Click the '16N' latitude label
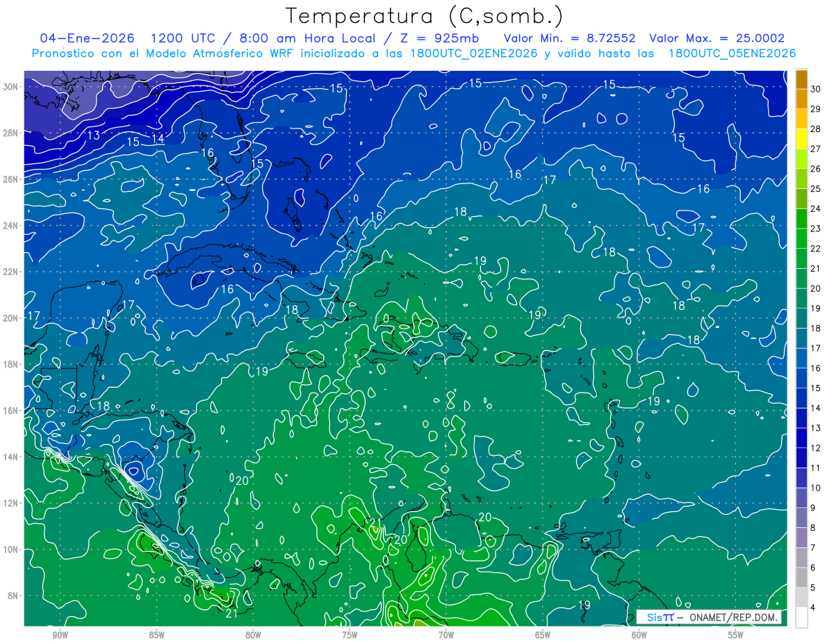The width and height of the screenshot is (834, 644). [x=11, y=410]
